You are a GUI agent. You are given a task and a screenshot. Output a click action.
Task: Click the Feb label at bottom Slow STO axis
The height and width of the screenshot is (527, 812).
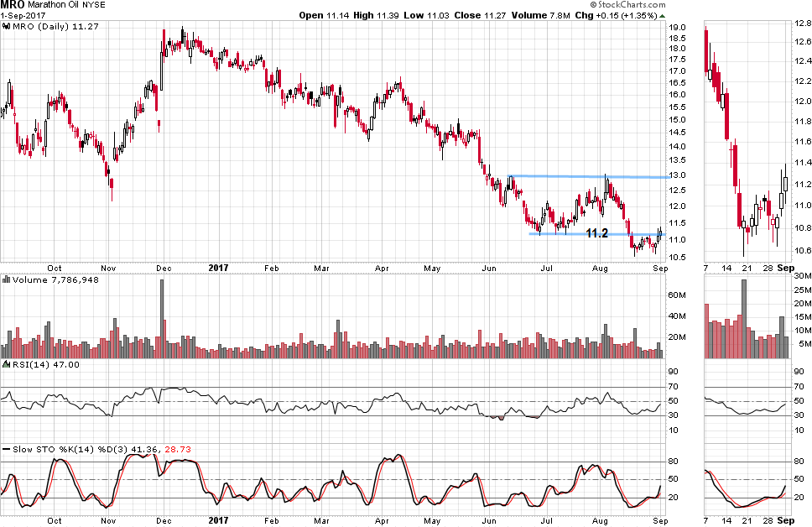(271, 520)
